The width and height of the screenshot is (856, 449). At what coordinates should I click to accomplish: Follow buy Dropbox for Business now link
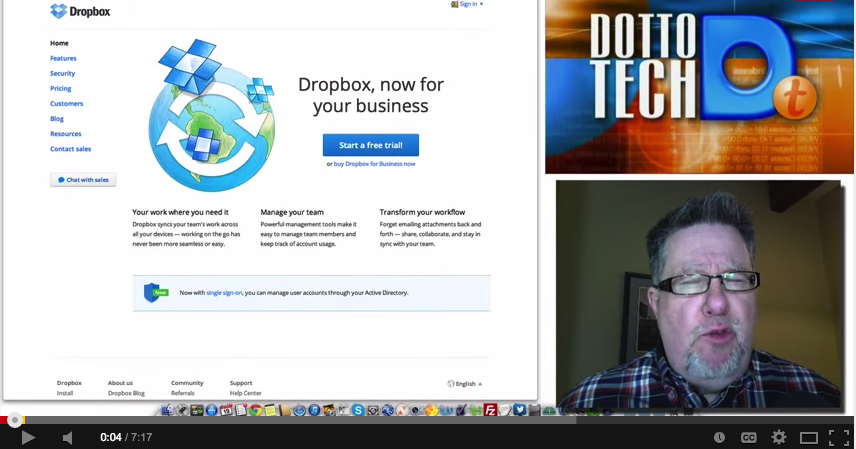pos(374,164)
